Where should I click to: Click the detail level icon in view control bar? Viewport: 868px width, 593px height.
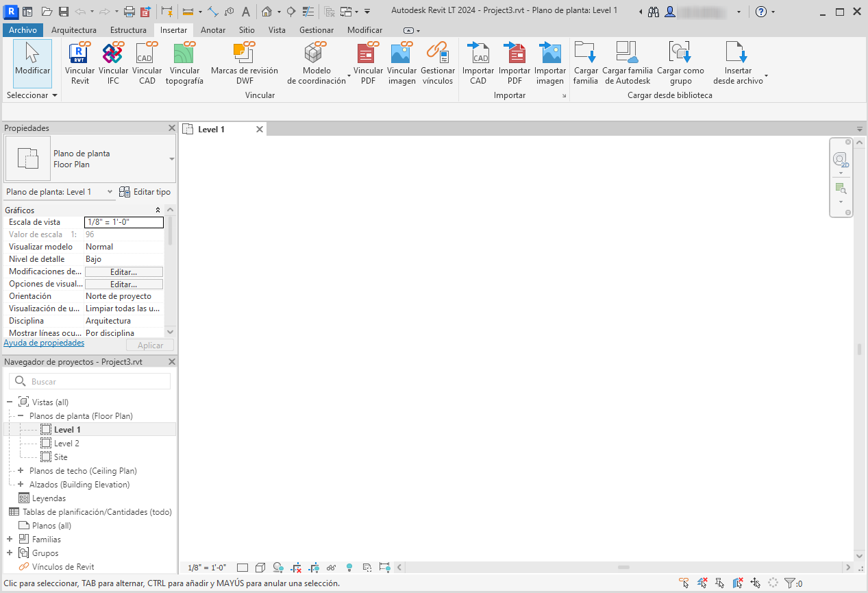243,568
